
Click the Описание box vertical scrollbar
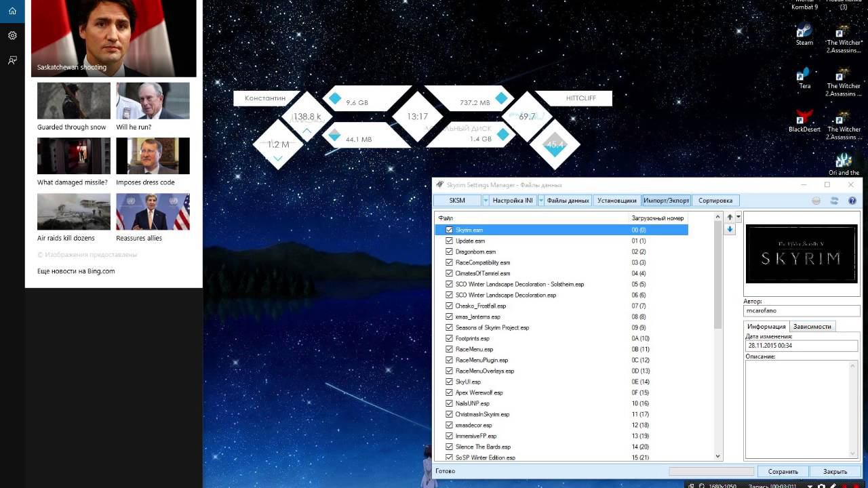click(854, 409)
